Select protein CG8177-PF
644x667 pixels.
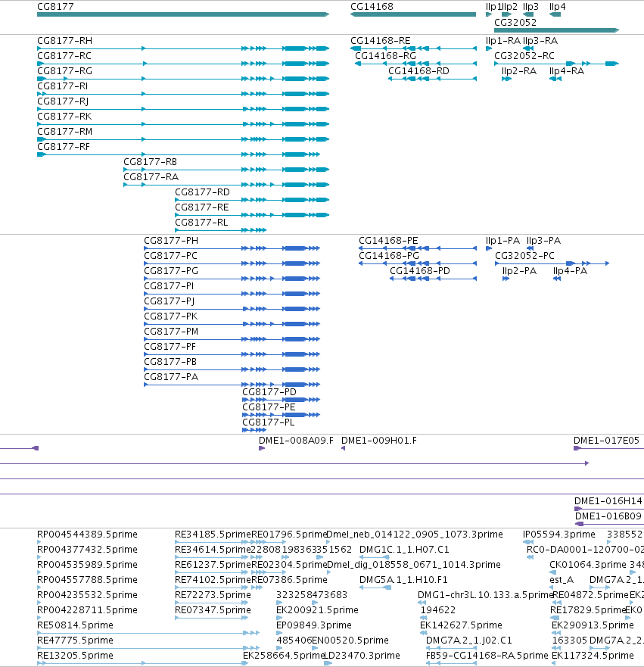(x=232, y=354)
